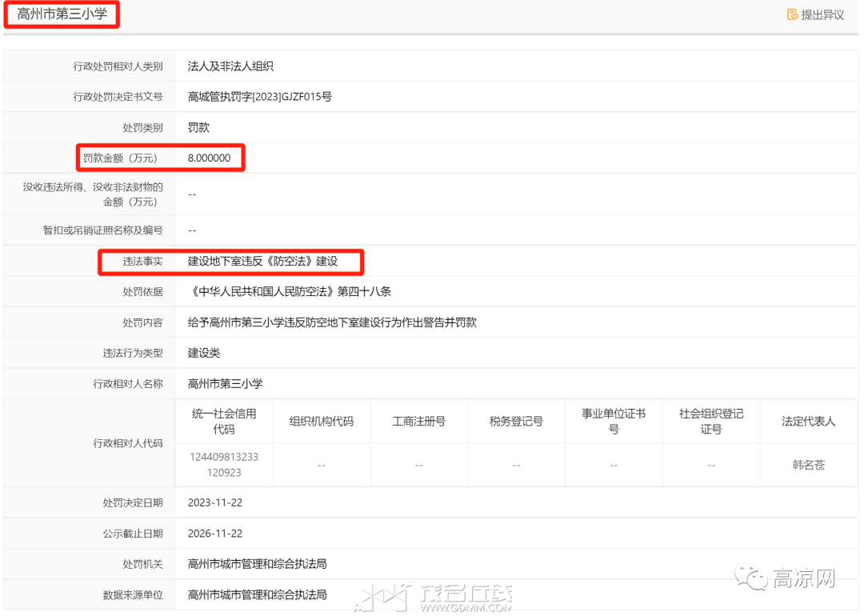Click the column header 工商注册号
Screen dimensions: 864x616
(x=418, y=422)
